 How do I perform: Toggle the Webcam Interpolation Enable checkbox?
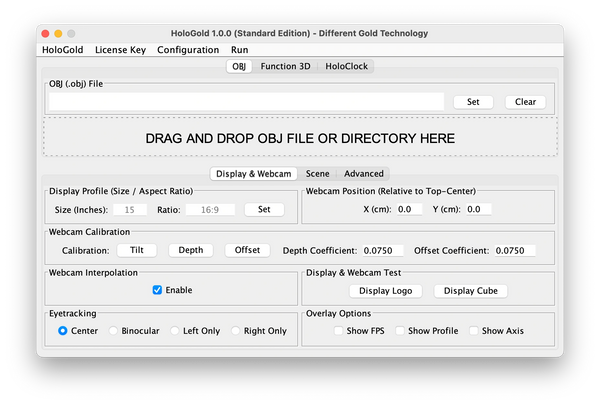point(157,290)
